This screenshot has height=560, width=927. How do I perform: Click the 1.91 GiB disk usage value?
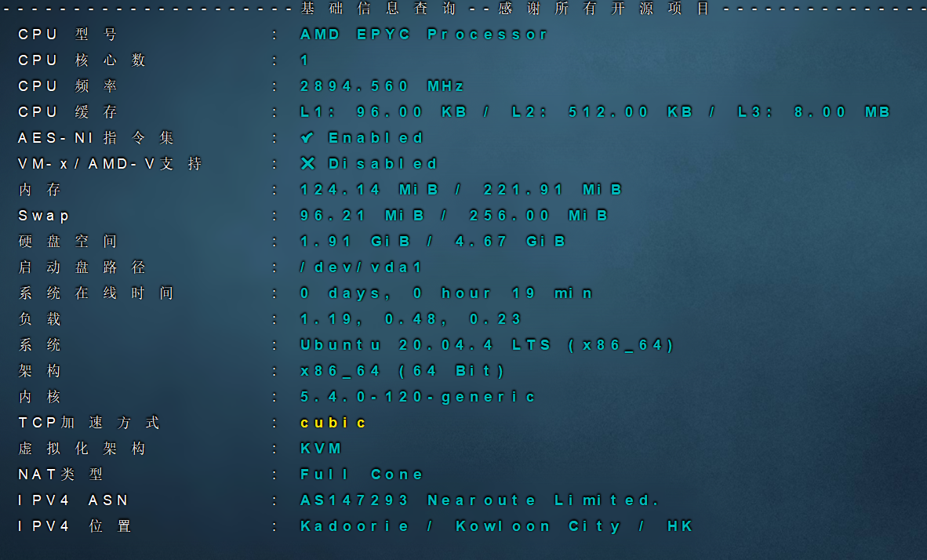tap(356, 242)
